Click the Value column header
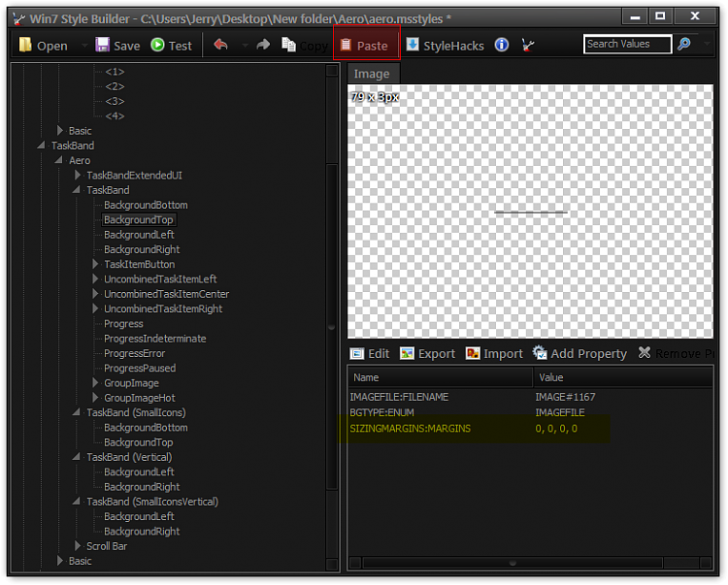 tap(622, 377)
